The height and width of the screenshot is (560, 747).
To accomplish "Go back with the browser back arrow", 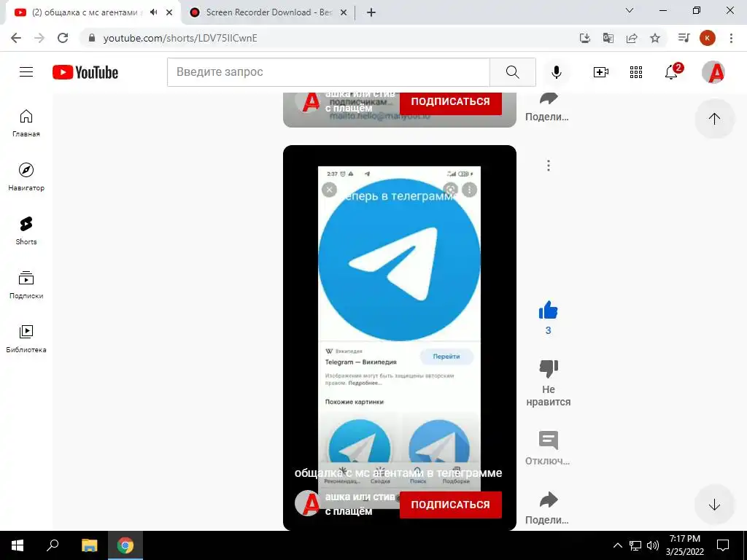I will (x=16, y=38).
